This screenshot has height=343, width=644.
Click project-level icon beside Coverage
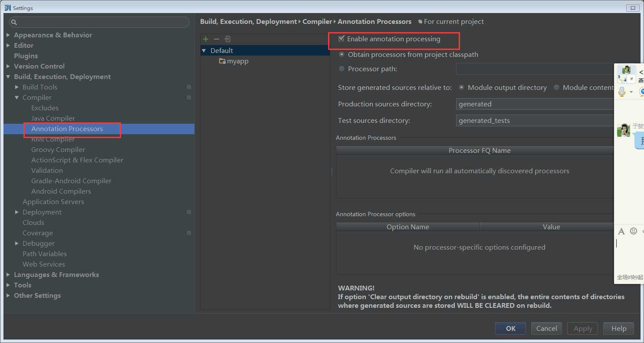(x=189, y=233)
